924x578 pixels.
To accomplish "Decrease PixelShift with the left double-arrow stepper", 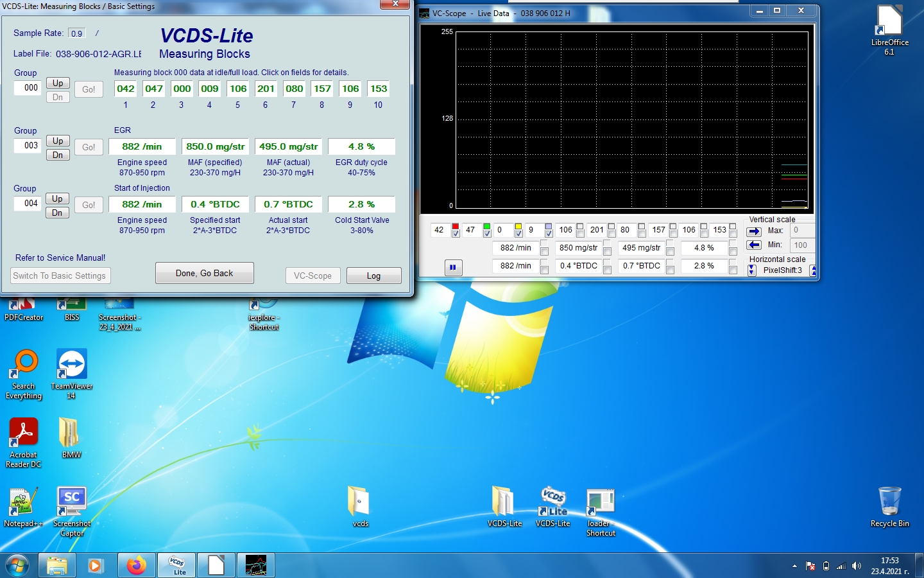I will (x=751, y=270).
